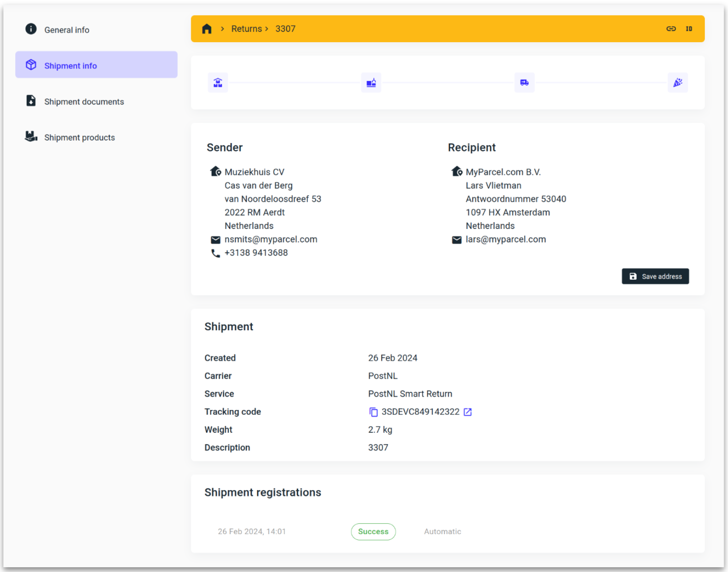The width and height of the screenshot is (728, 572).
Task: Select Shipment info sidebar item
Action: (71, 66)
